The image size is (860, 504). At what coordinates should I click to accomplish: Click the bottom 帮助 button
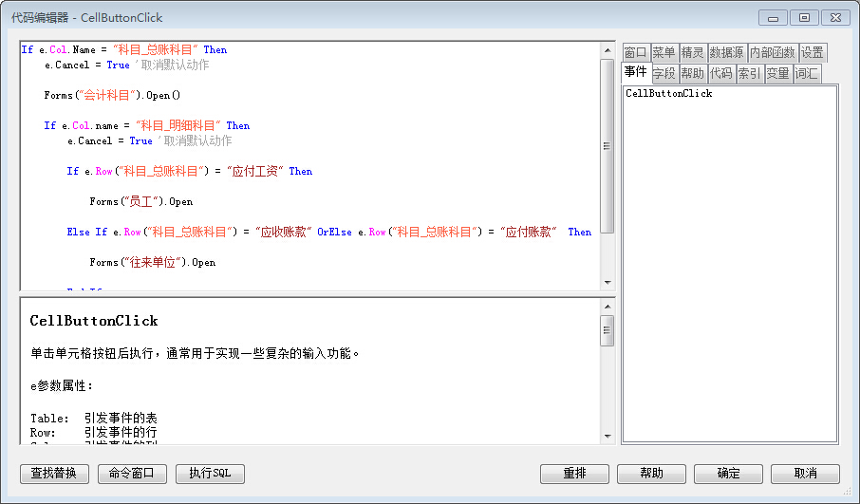[651, 474]
